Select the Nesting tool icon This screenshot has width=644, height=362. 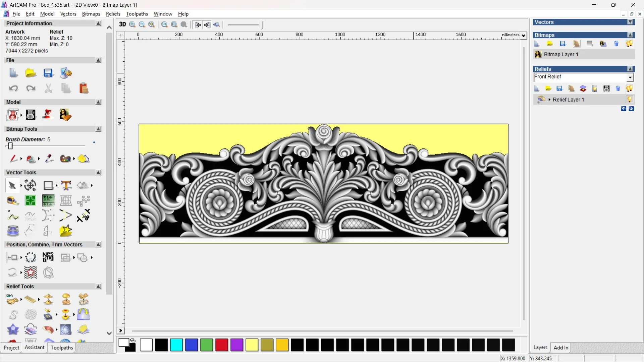click(48, 257)
